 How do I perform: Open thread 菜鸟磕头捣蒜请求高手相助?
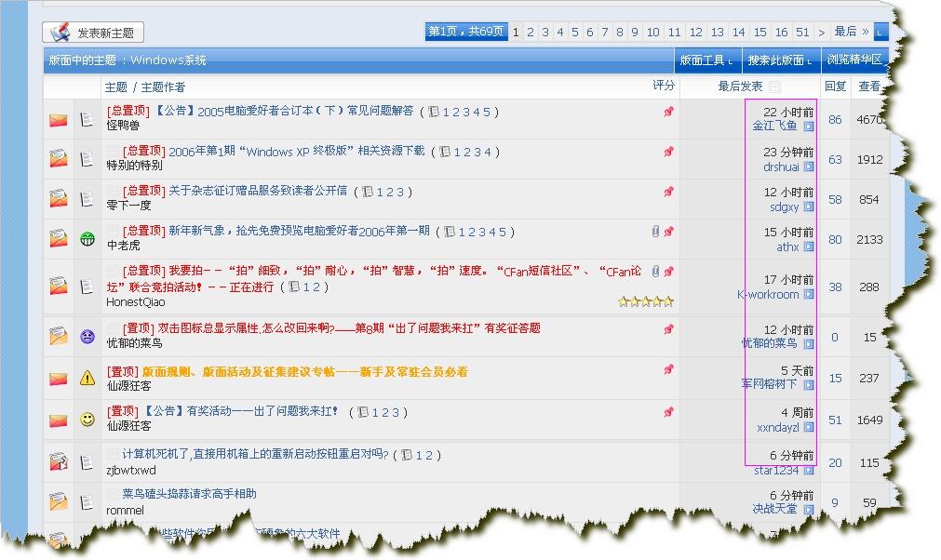(189, 493)
